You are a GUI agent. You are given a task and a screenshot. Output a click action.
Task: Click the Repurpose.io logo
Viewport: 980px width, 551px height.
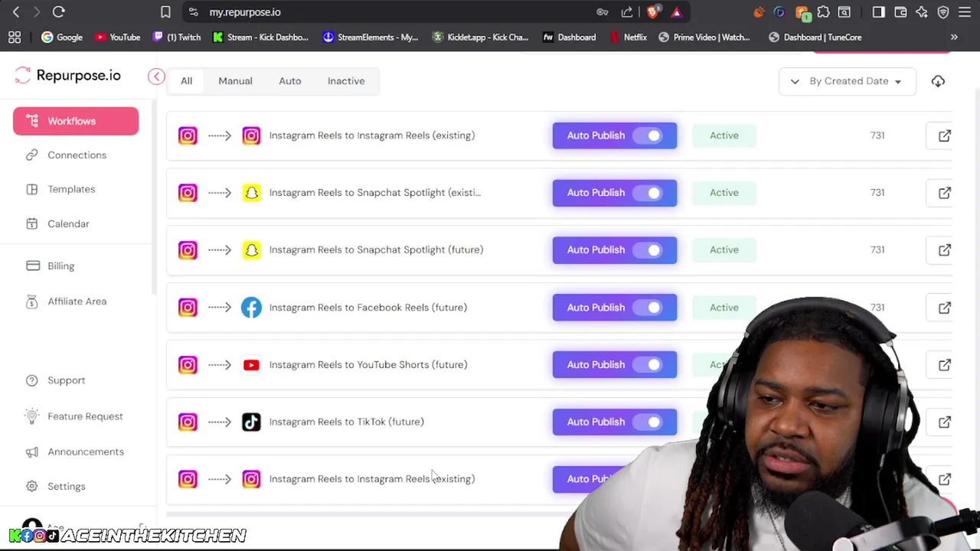pyautogui.click(x=67, y=75)
